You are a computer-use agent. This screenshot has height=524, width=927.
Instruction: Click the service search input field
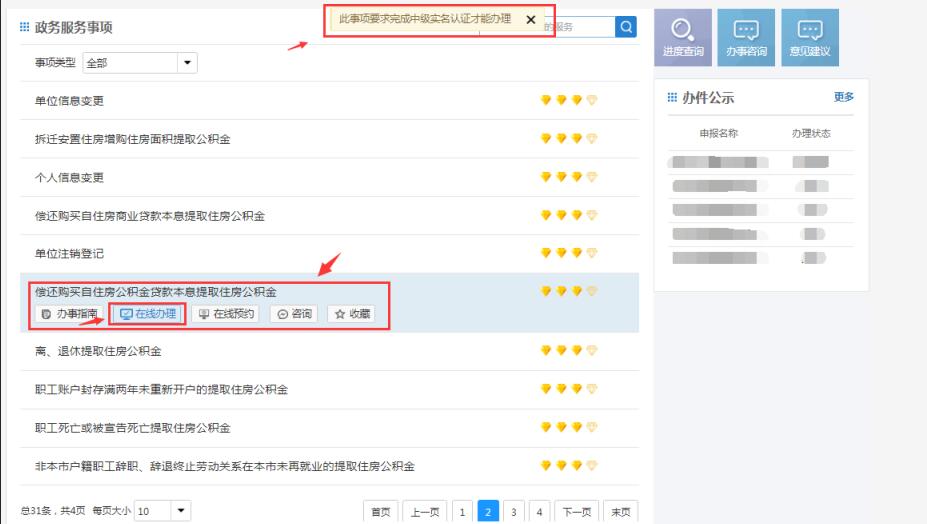pyautogui.click(x=580, y=27)
